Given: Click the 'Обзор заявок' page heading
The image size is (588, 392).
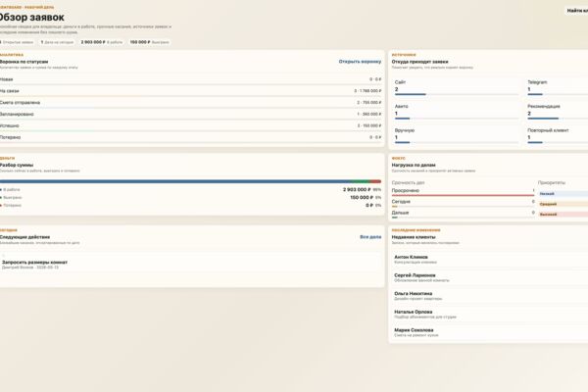Looking at the screenshot, I should (31, 18).
